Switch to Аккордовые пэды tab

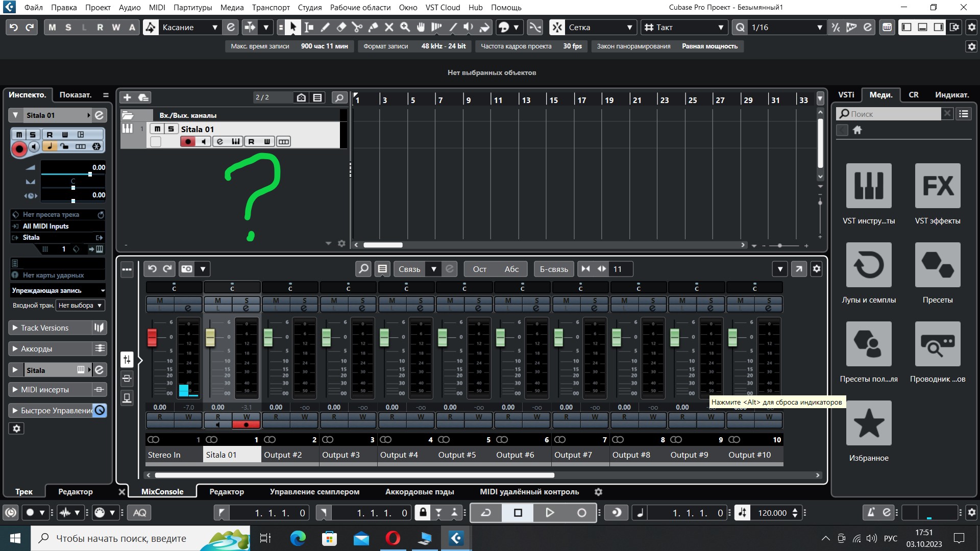tap(419, 491)
